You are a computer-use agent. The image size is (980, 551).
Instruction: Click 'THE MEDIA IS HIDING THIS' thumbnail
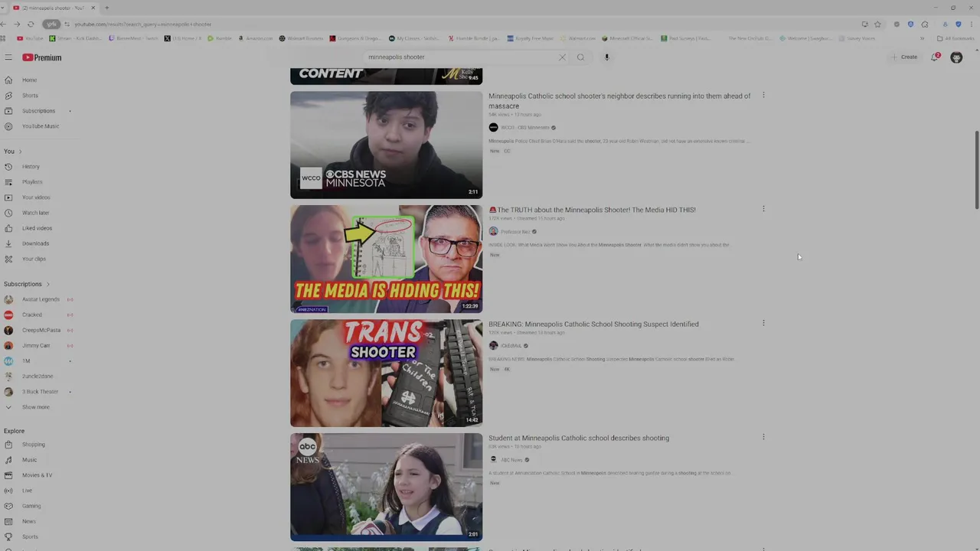[386, 259]
